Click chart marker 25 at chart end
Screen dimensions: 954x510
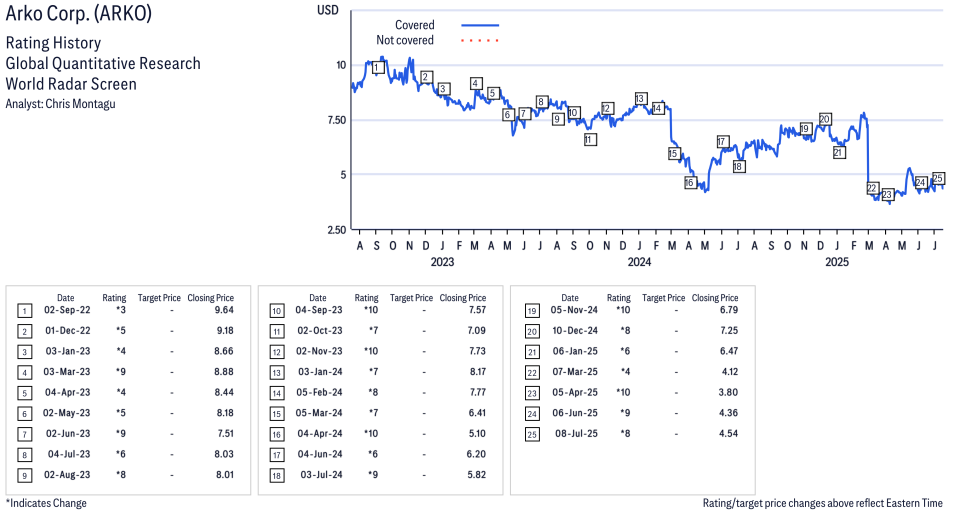point(938,178)
